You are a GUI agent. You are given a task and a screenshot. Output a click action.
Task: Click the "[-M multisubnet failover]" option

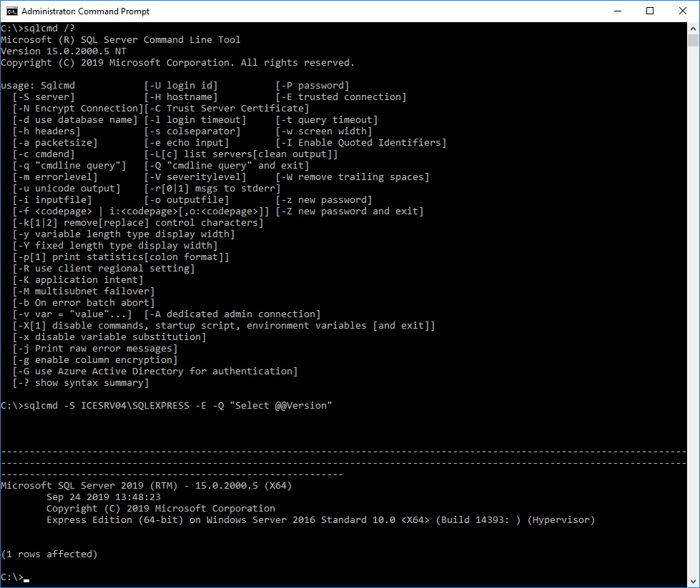pos(84,291)
